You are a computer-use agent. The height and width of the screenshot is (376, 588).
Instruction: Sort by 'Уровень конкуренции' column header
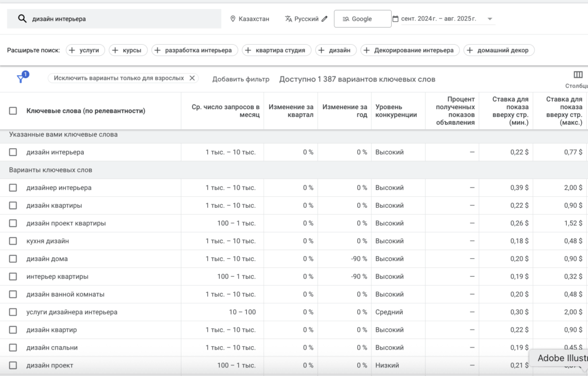point(396,111)
